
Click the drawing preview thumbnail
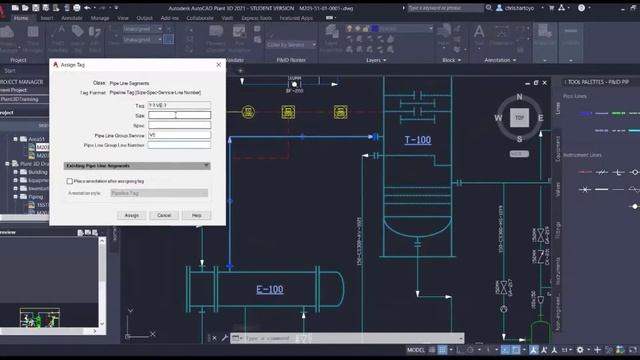pos(40,318)
